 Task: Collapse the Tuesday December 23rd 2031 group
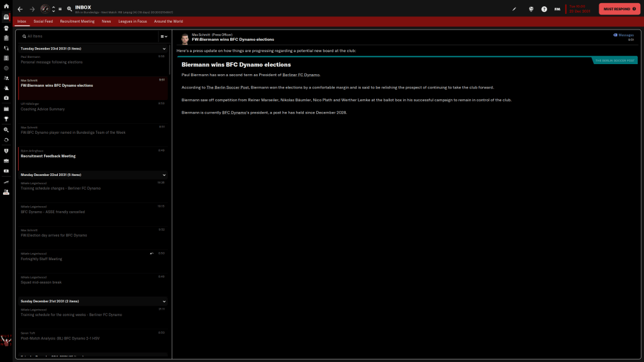click(164, 48)
